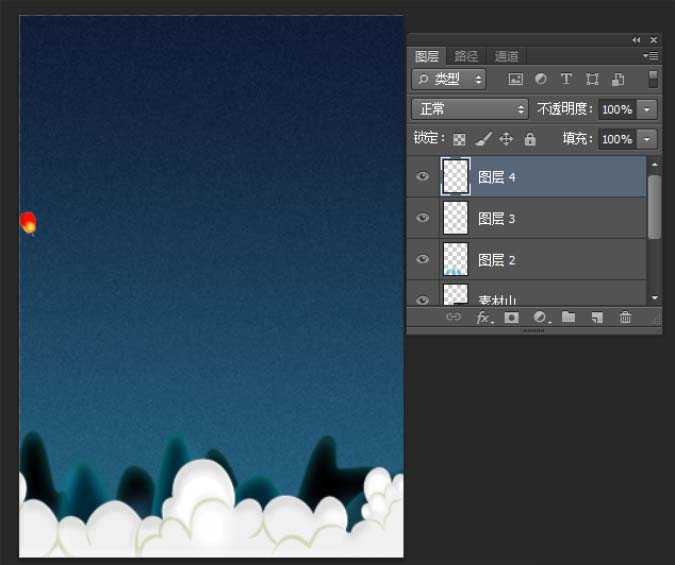675x565 pixels.
Task: Switch to the 通道 tab
Action: pos(507,57)
